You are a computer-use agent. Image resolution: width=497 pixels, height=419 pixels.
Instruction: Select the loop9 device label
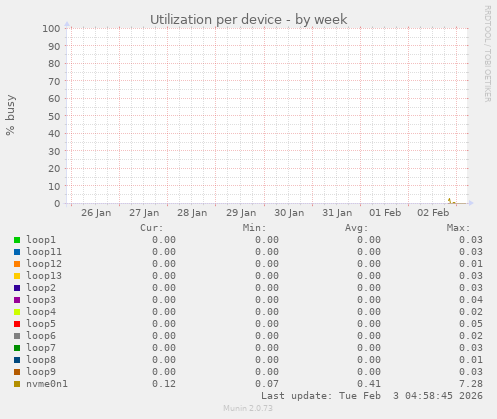(41, 372)
